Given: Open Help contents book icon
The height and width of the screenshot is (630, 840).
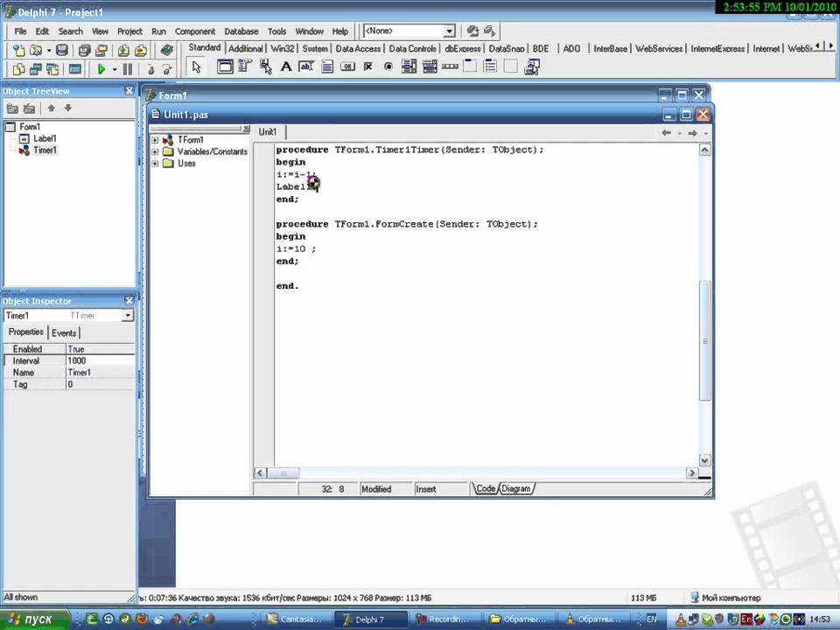Looking at the screenshot, I should tap(166, 51).
